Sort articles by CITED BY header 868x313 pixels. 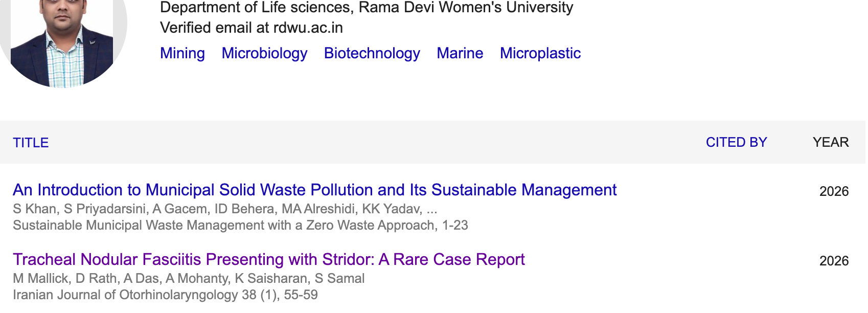736,142
